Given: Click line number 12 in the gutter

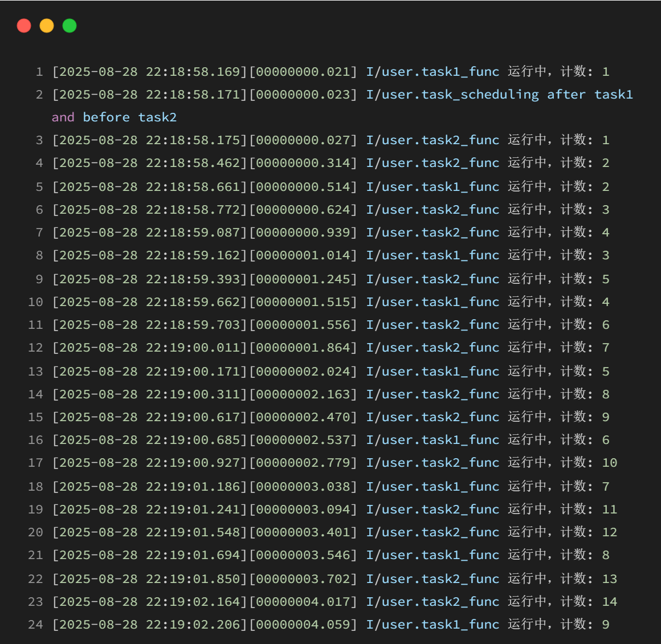Looking at the screenshot, I should [x=35, y=348].
